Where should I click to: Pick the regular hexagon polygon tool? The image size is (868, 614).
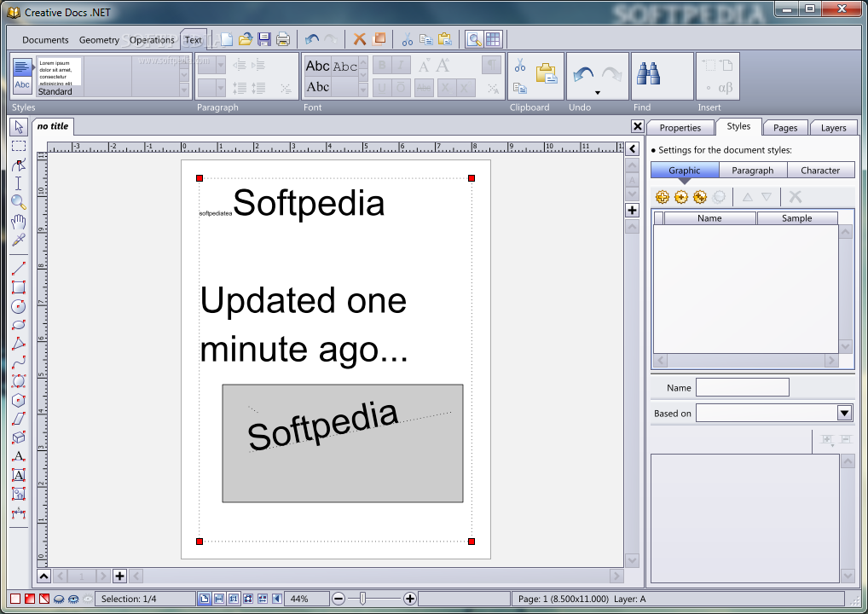pos(19,400)
